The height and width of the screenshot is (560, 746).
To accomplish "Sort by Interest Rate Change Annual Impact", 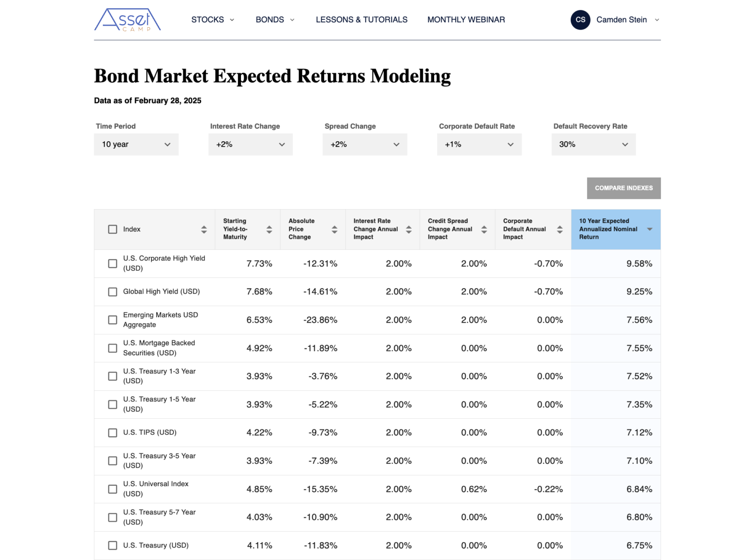I will [x=408, y=229].
